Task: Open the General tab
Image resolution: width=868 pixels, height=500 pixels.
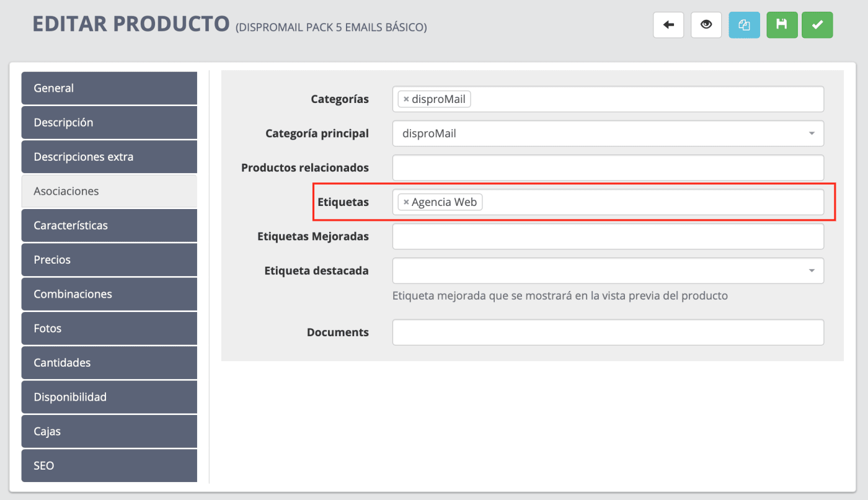Action: (109, 88)
